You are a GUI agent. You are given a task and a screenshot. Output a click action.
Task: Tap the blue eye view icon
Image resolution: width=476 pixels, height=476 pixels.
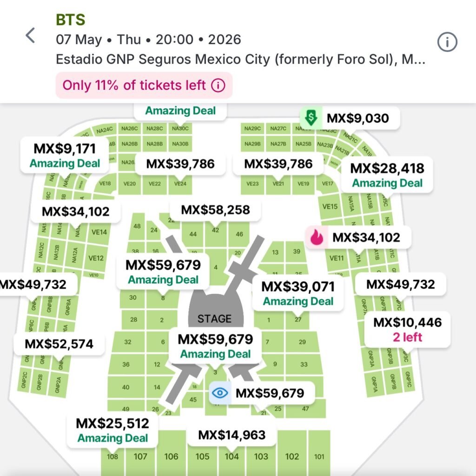click(220, 393)
